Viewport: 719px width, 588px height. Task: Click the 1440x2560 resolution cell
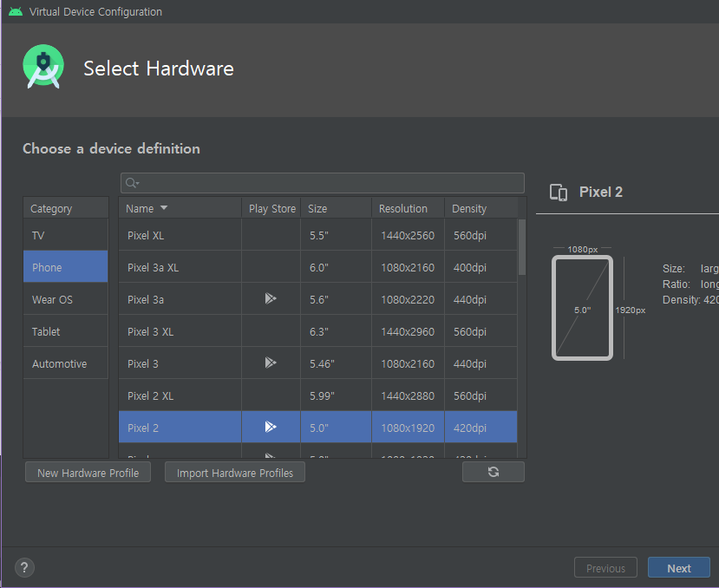click(408, 235)
